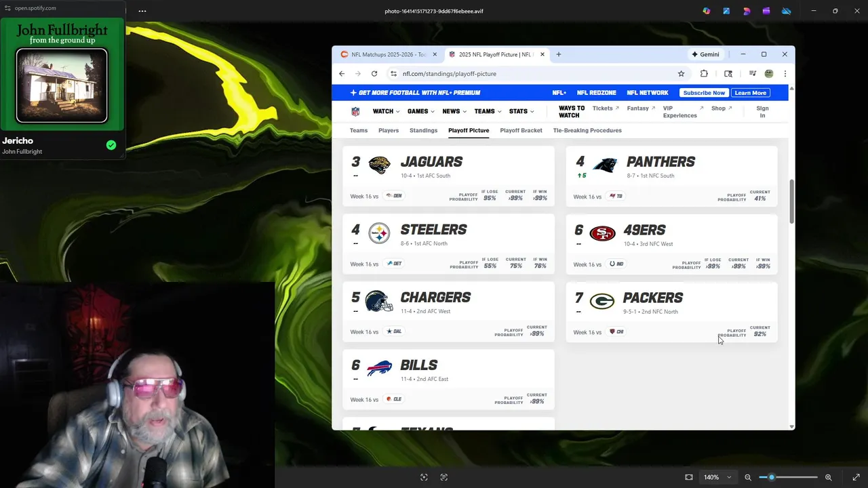The height and width of the screenshot is (488, 868).
Task: Click the Packers team logo
Action: [602, 301]
